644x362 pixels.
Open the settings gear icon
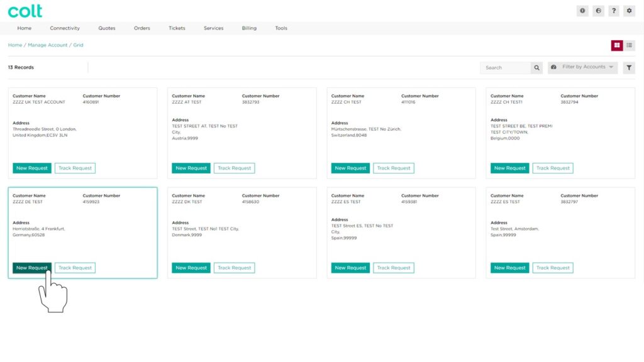tap(629, 11)
